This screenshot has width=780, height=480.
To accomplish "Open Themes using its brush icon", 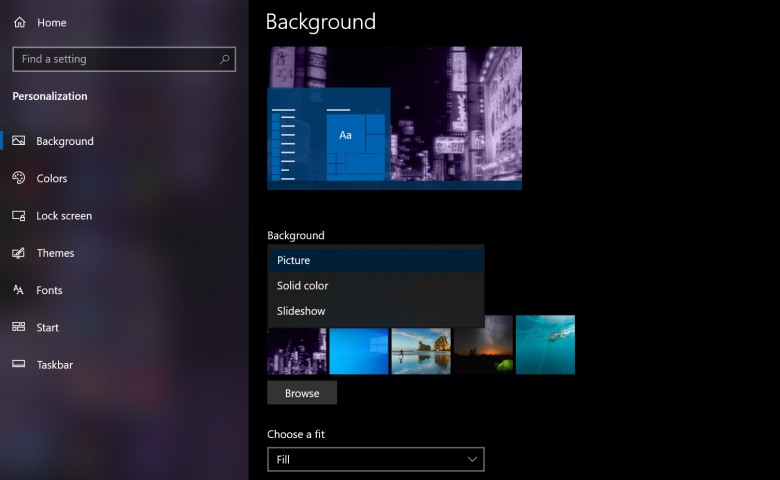I will 19,253.
